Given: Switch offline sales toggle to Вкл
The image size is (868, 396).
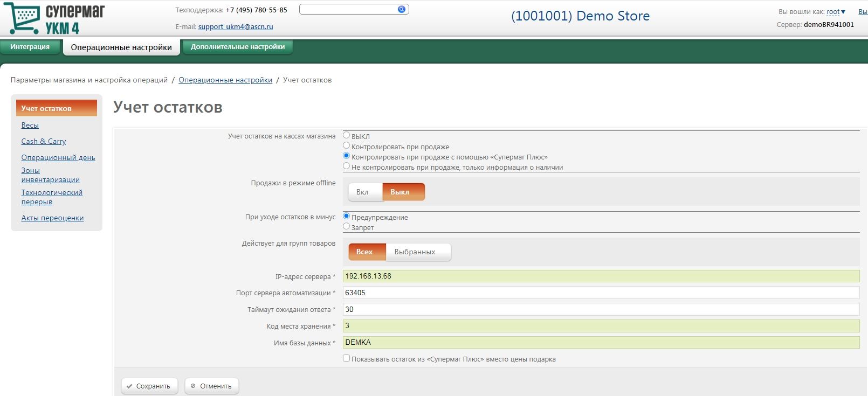Looking at the screenshot, I should (x=365, y=192).
